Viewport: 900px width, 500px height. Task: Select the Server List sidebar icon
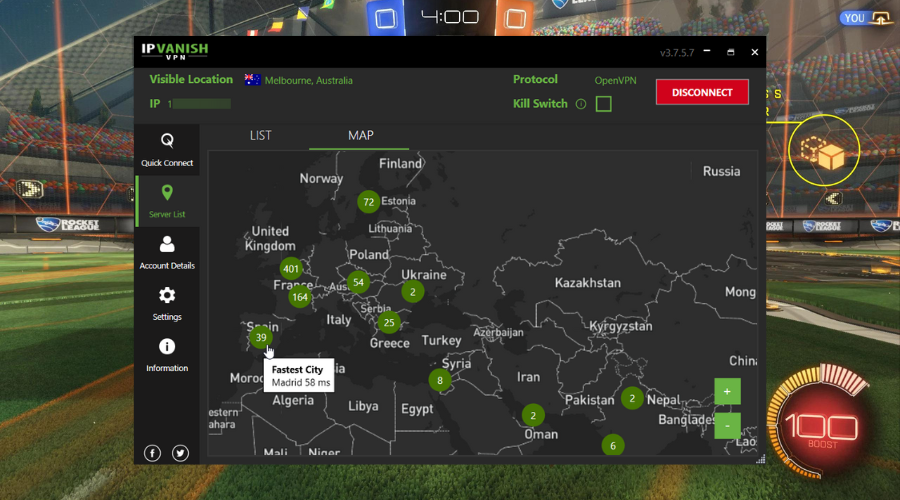pos(167,199)
